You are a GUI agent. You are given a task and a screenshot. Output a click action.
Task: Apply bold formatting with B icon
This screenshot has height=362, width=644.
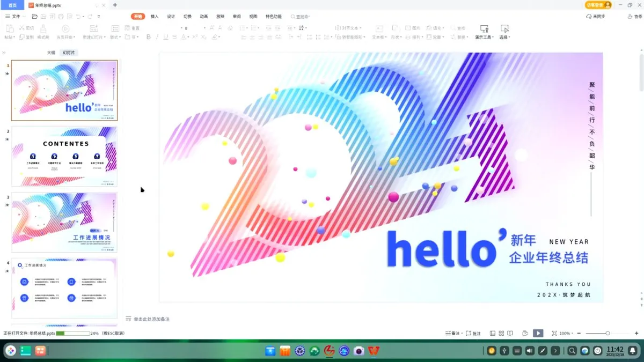[x=149, y=37]
